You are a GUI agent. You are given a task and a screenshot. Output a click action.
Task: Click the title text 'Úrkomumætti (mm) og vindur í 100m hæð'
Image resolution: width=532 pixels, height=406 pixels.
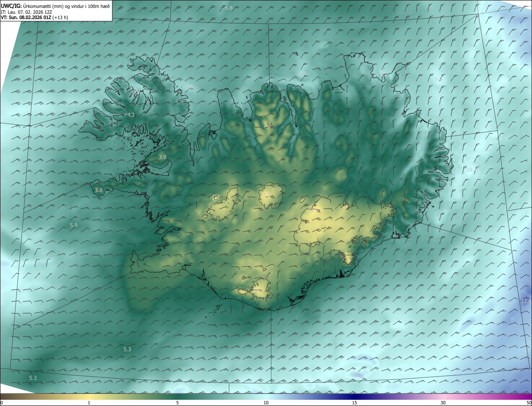(x=66, y=6)
